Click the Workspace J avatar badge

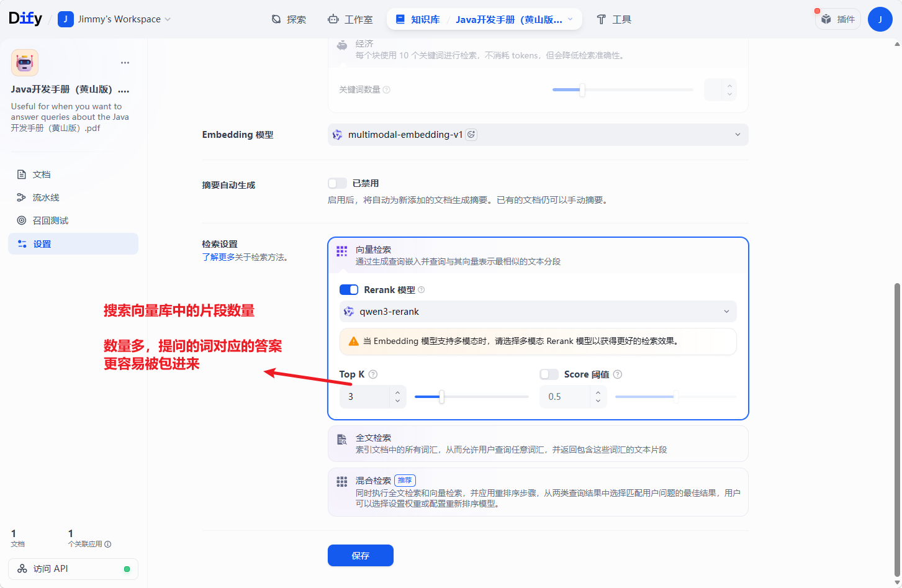pyautogui.click(x=66, y=19)
